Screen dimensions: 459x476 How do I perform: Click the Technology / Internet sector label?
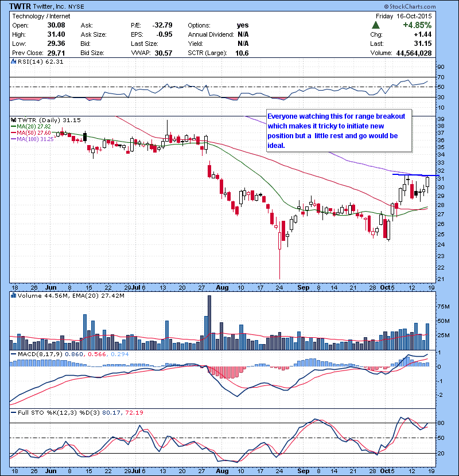41,16
